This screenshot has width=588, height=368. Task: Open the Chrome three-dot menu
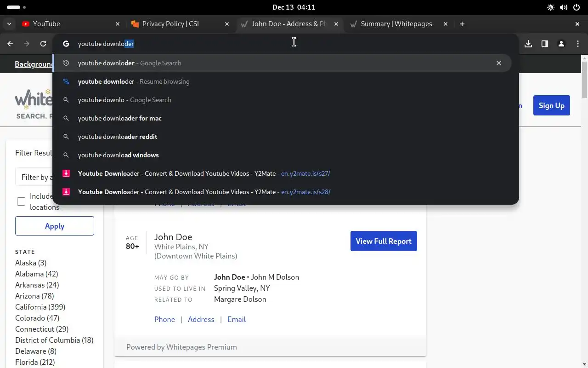pos(578,44)
